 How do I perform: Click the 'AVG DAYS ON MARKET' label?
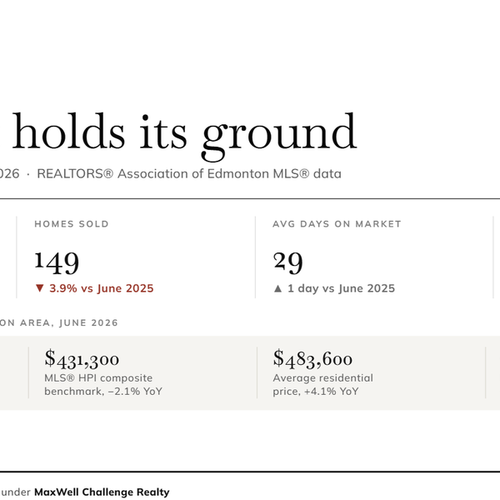(x=337, y=224)
